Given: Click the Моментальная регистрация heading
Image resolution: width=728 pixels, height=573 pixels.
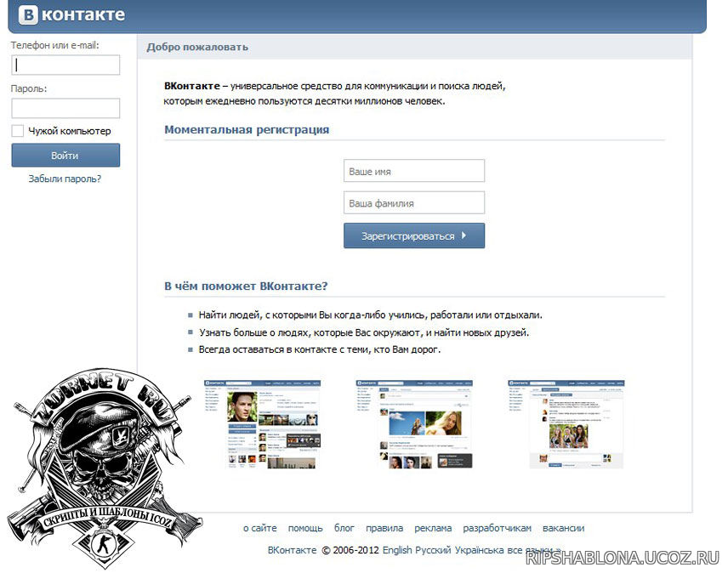Looking at the screenshot, I should (247, 129).
